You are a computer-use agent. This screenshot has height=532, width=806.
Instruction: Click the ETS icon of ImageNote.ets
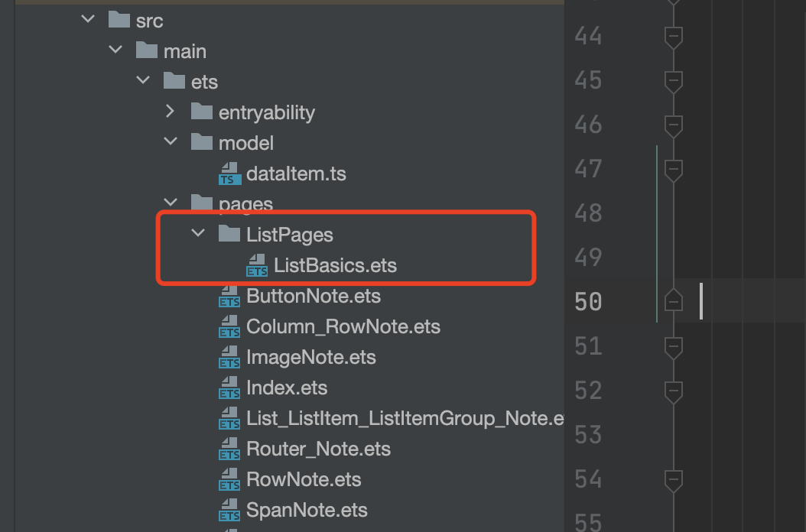coord(229,357)
